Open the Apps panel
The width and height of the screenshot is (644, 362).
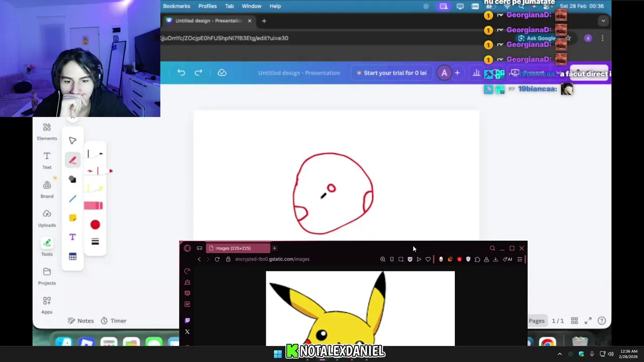(47, 305)
